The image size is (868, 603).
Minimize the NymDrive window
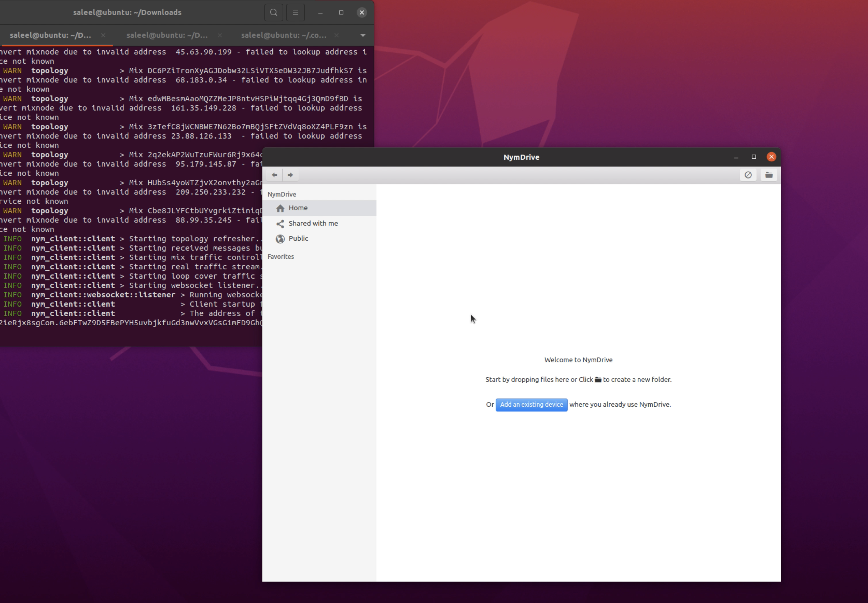[x=736, y=157]
